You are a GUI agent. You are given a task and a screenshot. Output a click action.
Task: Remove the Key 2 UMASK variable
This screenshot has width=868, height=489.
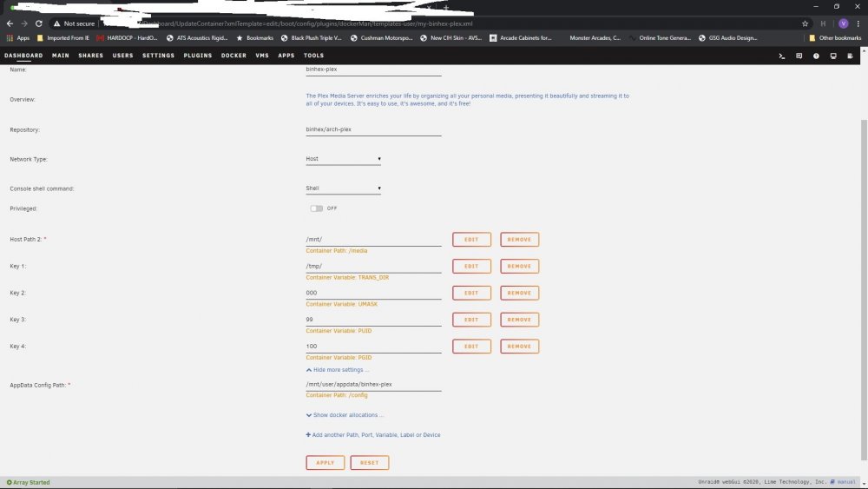click(x=519, y=293)
